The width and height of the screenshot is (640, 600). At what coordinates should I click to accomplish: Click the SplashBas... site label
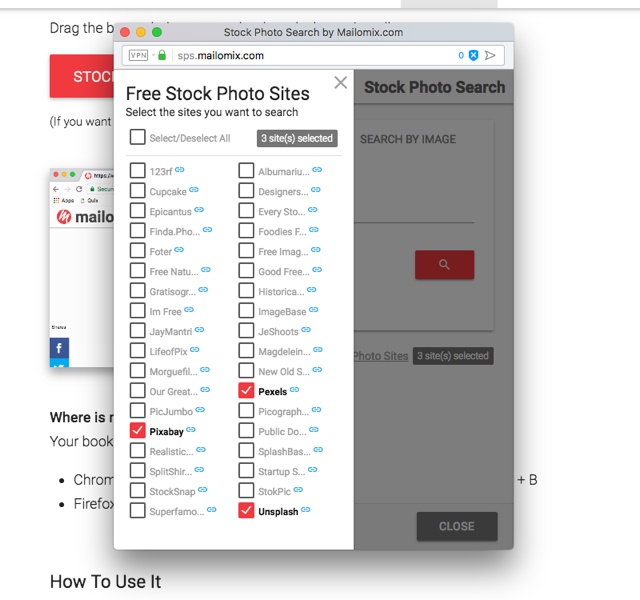pos(284,452)
